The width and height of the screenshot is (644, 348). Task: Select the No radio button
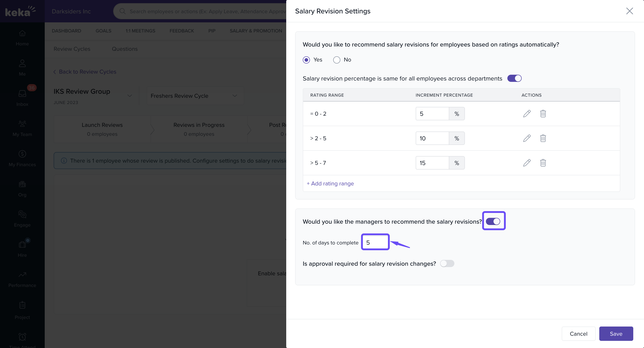(337, 60)
